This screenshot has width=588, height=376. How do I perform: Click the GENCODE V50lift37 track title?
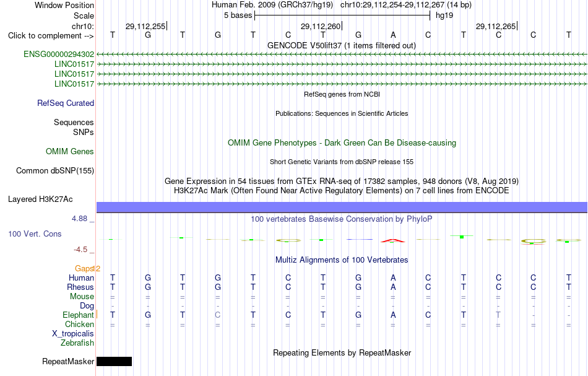(x=342, y=46)
